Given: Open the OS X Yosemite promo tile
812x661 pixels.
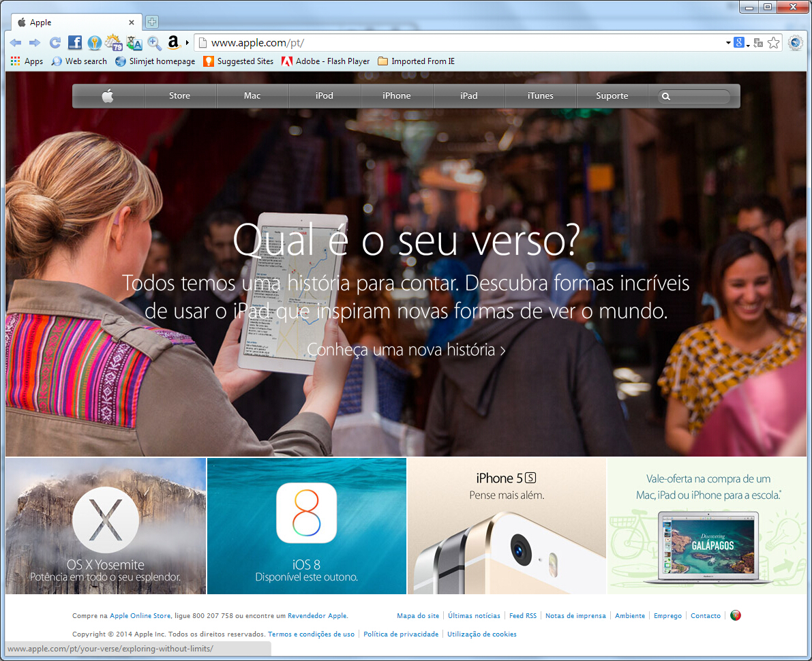Looking at the screenshot, I should [106, 525].
